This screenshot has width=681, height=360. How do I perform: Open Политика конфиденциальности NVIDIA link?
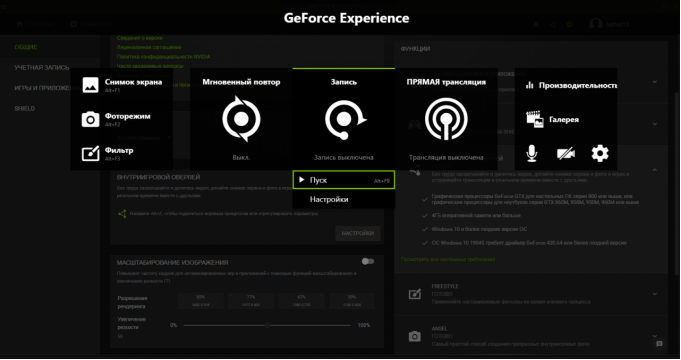tap(163, 57)
